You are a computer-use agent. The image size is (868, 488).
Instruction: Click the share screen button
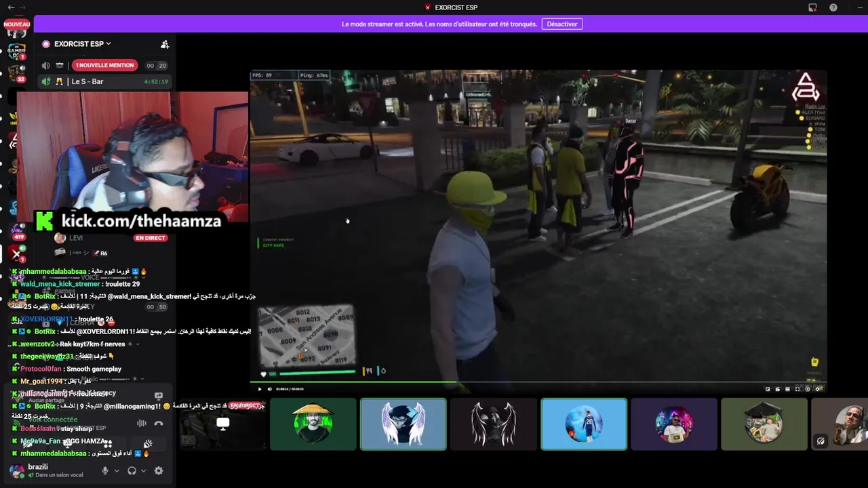coord(66,444)
